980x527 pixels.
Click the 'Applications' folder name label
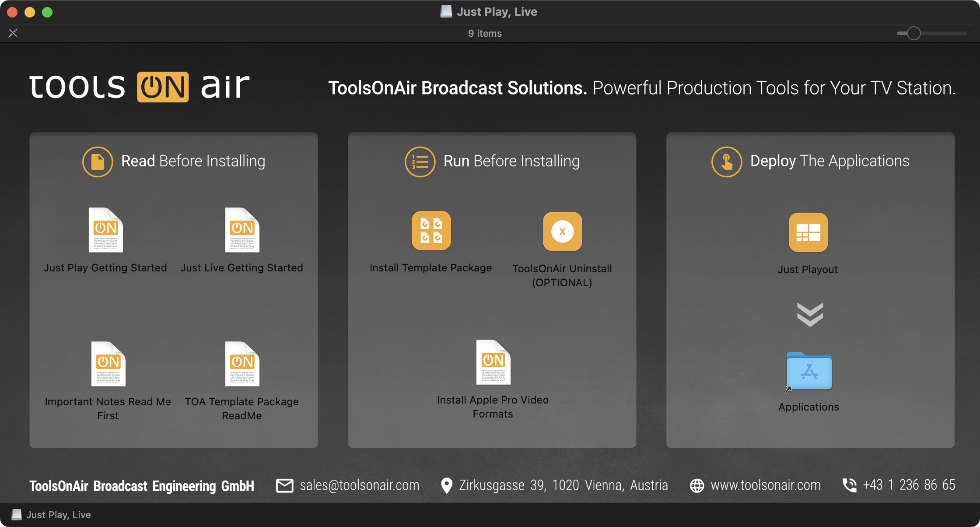(x=809, y=407)
